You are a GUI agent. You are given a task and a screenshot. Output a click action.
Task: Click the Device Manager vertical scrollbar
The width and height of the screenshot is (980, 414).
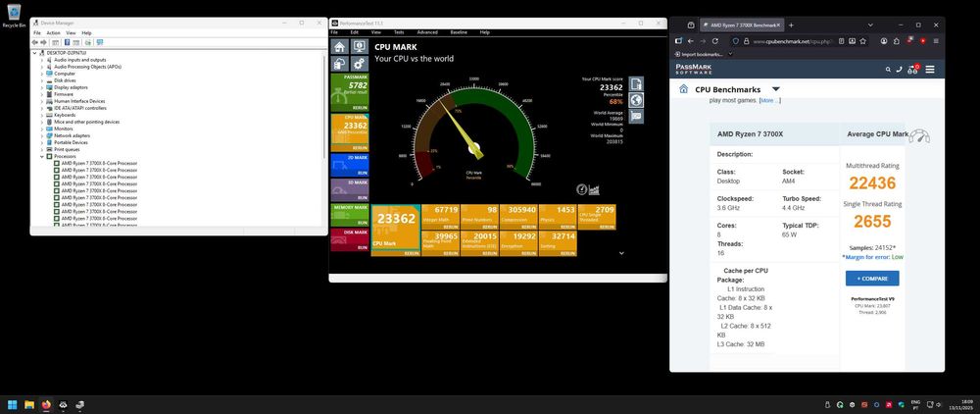(x=324, y=106)
